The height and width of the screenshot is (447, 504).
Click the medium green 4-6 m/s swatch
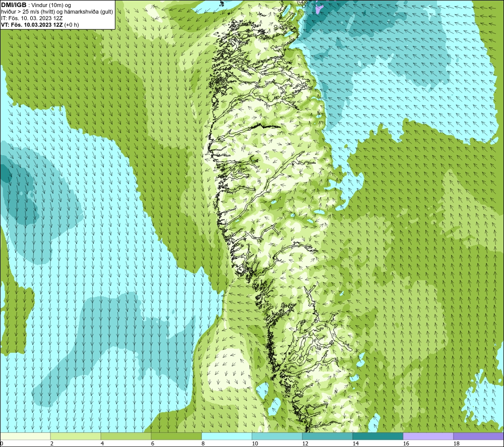click(126, 436)
